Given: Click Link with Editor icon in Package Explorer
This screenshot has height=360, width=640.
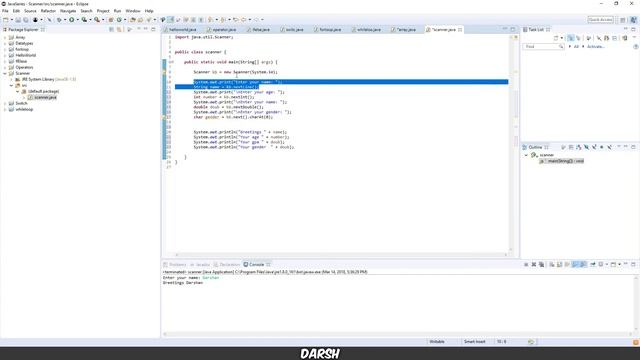Looking at the screenshot, I should [119, 29].
